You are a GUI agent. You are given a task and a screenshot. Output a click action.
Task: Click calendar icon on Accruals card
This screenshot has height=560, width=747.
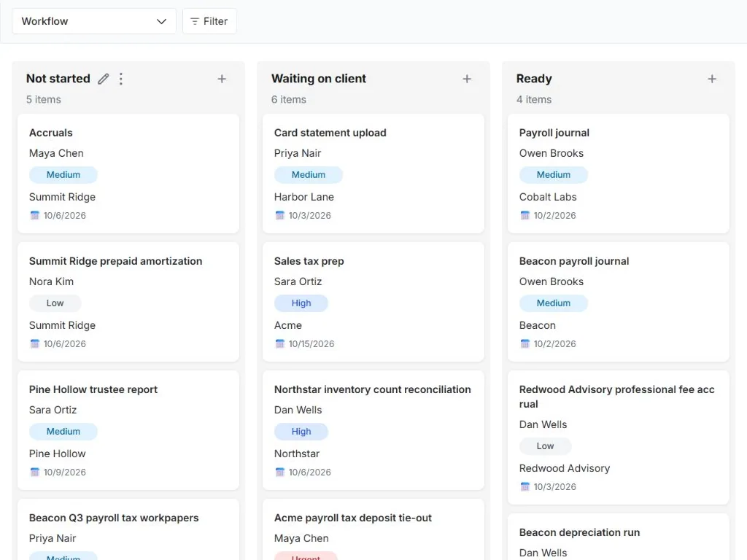point(35,215)
